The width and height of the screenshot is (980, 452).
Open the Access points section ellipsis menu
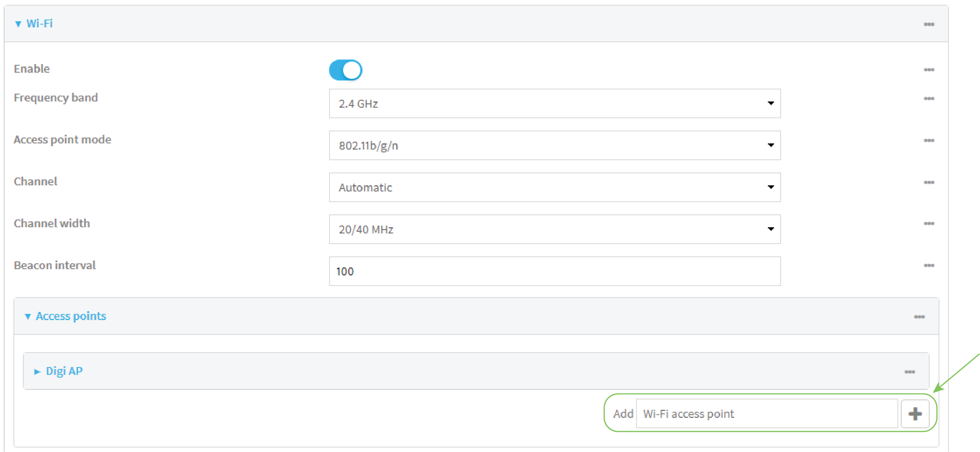[919, 317]
